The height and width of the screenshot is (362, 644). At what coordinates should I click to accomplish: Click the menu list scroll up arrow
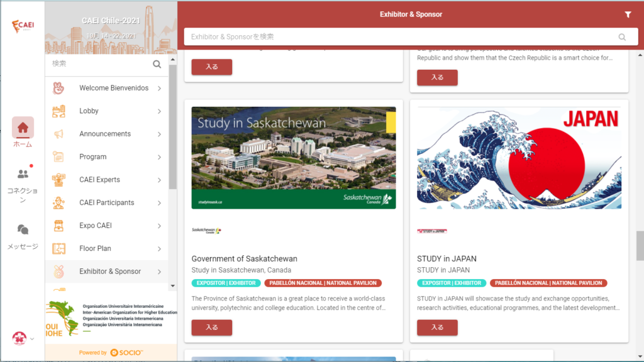[x=172, y=60]
